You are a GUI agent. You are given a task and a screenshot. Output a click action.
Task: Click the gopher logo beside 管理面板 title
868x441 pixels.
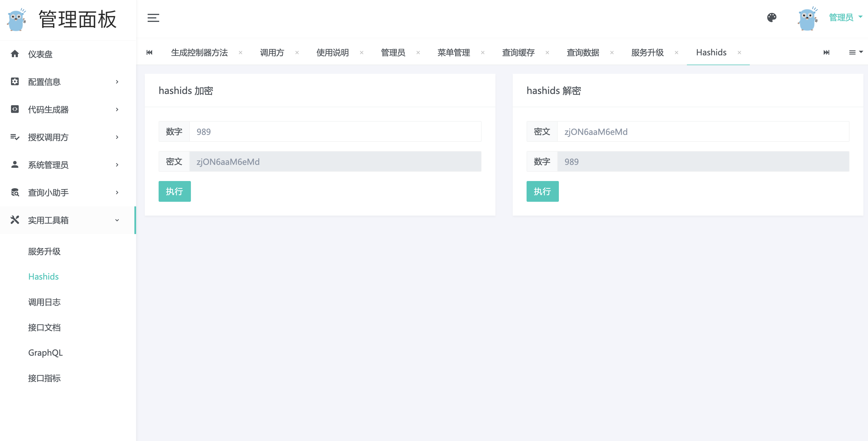[16, 20]
